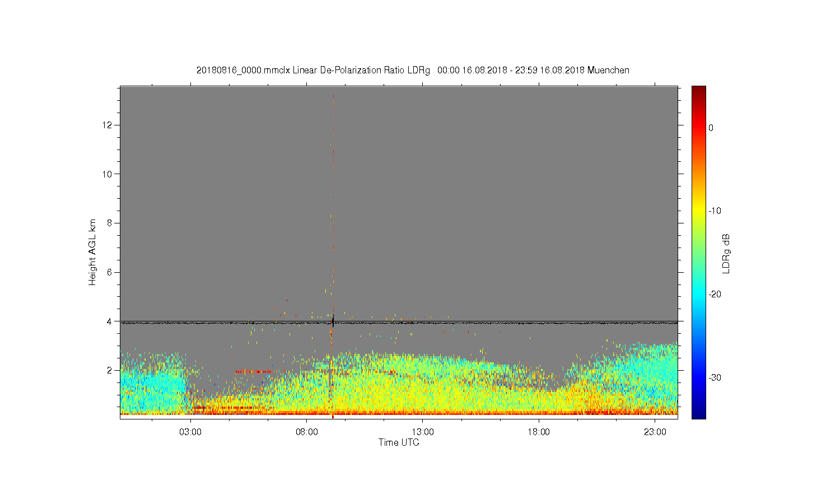Viewport: 840px width, 504px height.
Task: Click the height tick label 8
Action: (110, 223)
